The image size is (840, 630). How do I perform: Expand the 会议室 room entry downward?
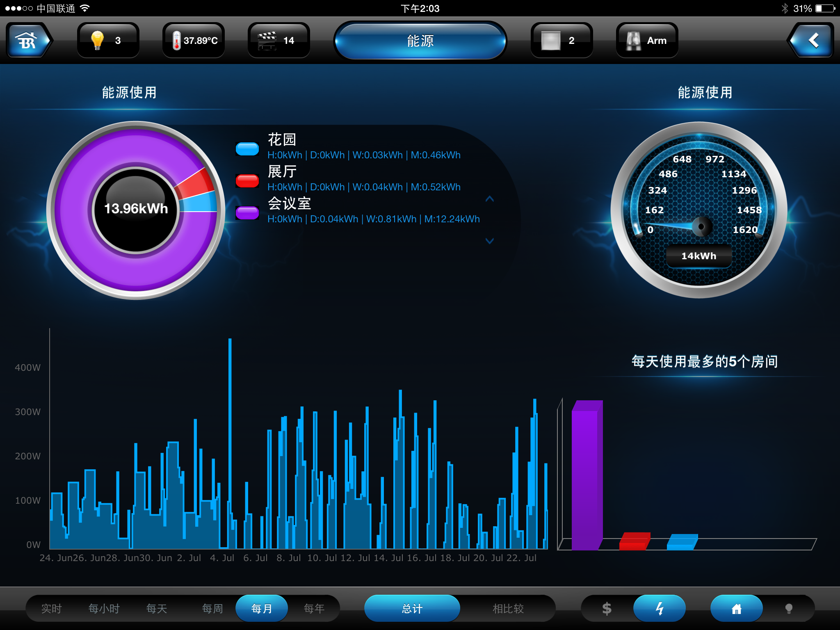click(x=489, y=240)
